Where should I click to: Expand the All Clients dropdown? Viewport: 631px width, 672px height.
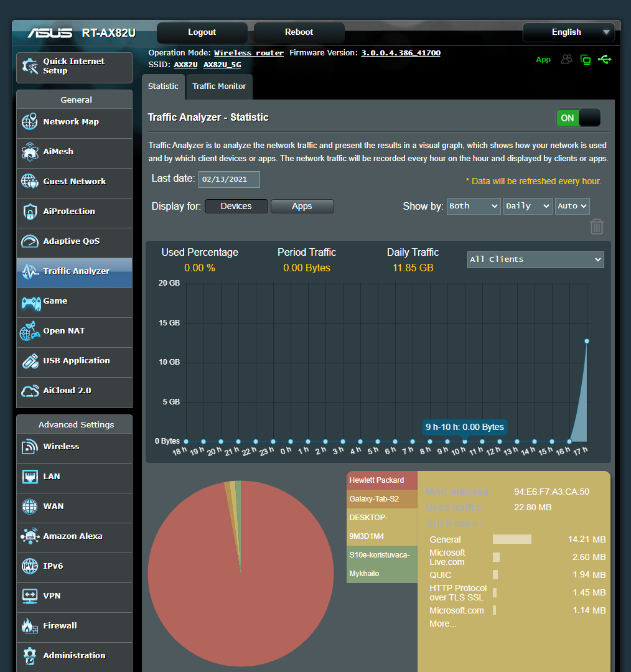click(x=535, y=259)
